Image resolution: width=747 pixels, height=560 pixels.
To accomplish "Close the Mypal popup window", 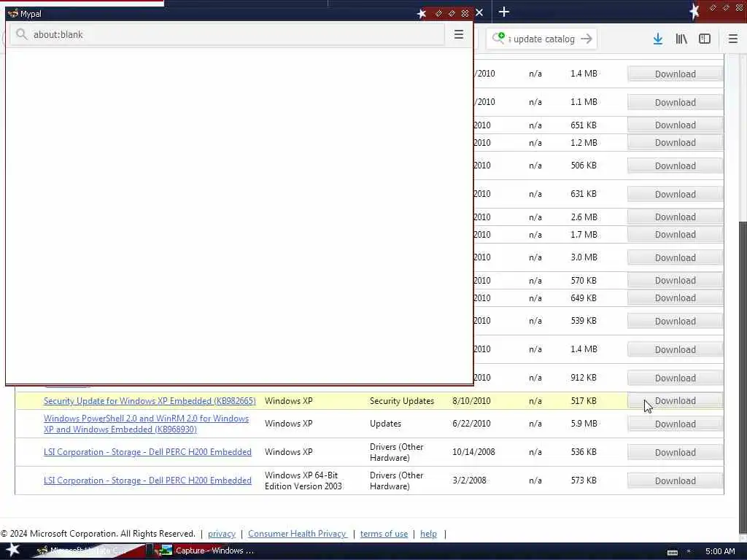I will [x=465, y=13].
